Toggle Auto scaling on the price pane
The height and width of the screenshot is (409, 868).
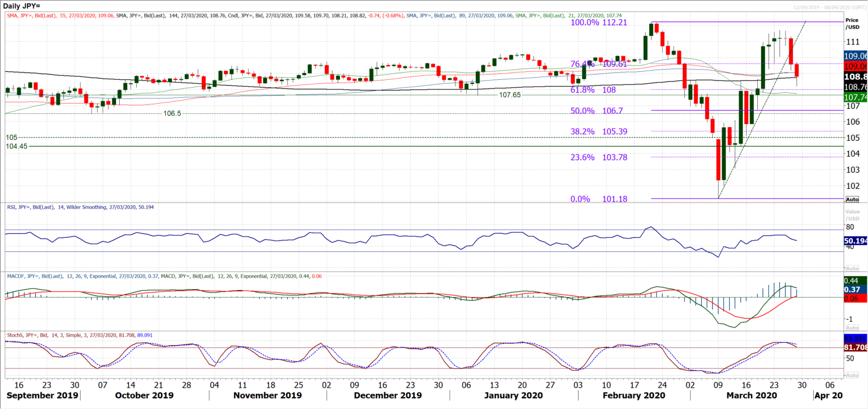pyautogui.click(x=853, y=199)
